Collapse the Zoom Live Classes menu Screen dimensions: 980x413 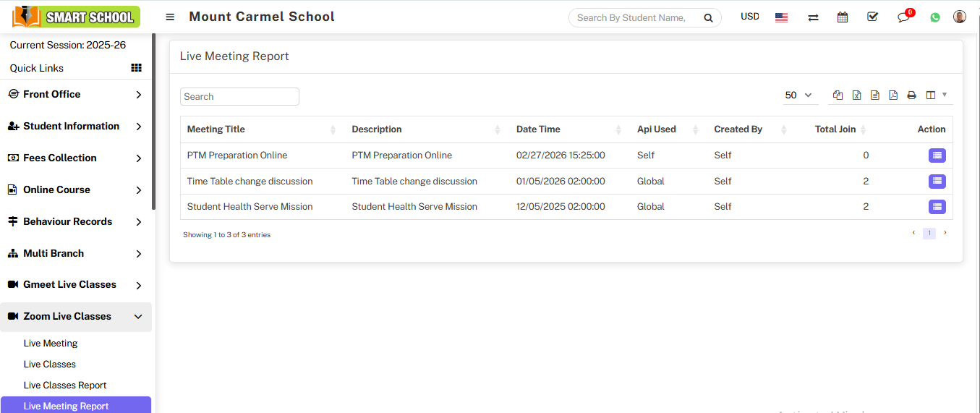tap(75, 316)
